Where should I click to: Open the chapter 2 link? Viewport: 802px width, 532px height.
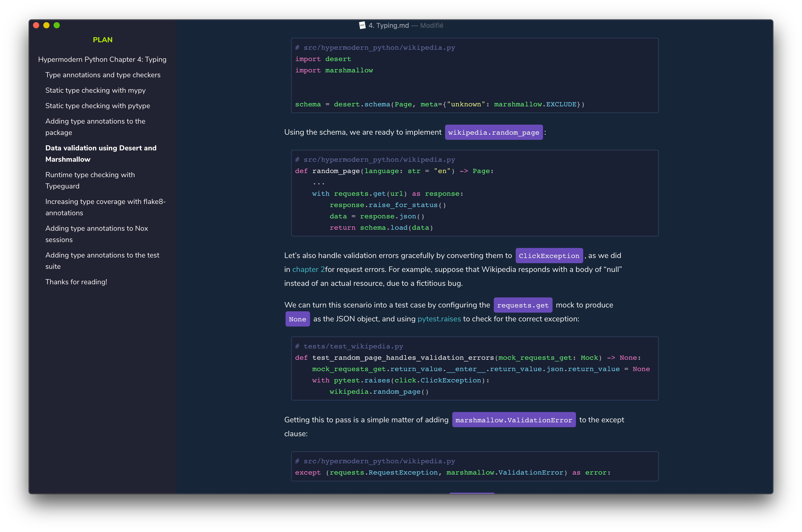pos(308,269)
